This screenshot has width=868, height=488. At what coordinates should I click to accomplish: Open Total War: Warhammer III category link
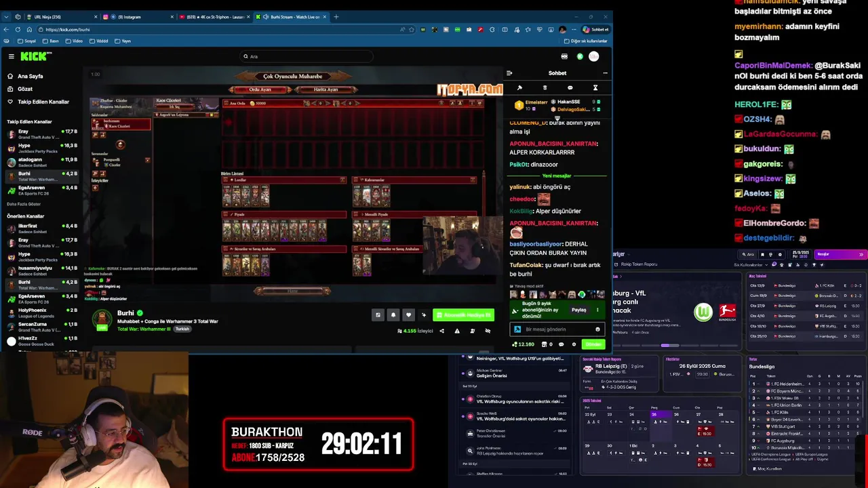pyautogui.click(x=144, y=329)
